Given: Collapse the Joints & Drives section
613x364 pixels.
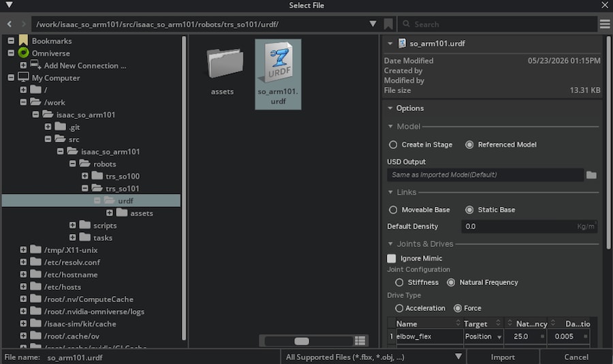Looking at the screenshot, I should click(x=390, y=244).
